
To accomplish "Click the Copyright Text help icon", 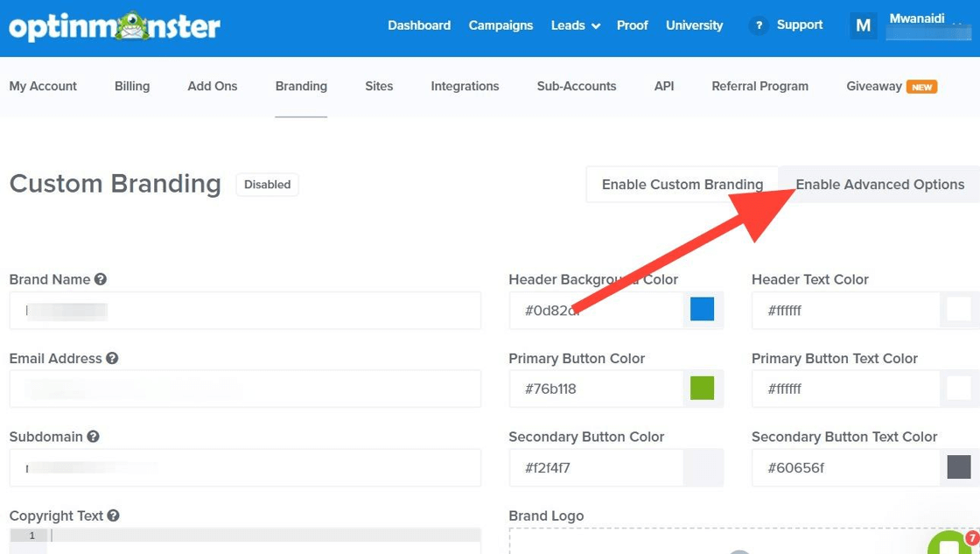I will pos(115,515).
